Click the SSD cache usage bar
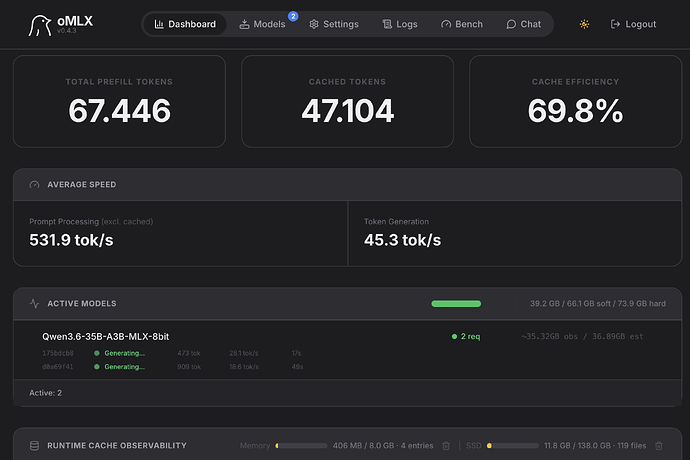Viewport: 690px width, 460px height. point(513,446)
